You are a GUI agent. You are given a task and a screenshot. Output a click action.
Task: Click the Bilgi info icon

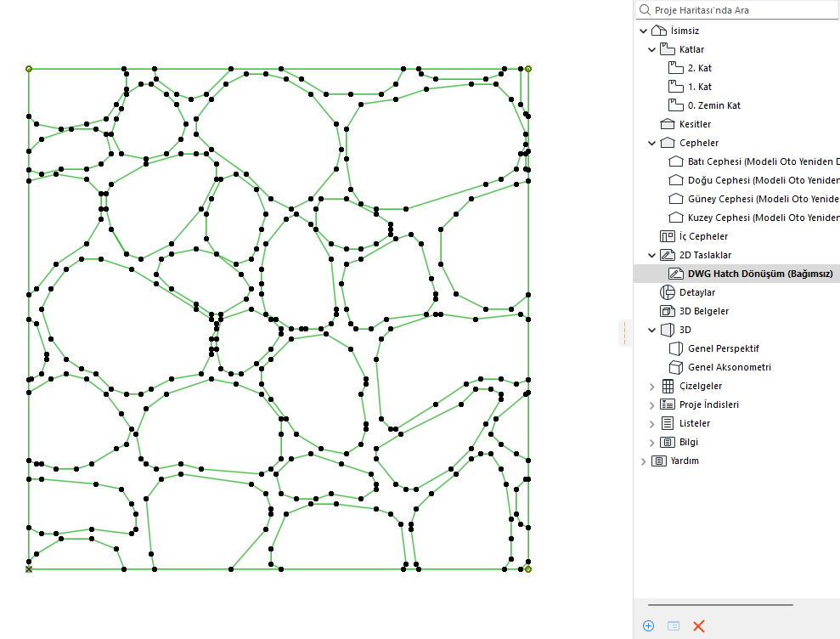(667, 442)
